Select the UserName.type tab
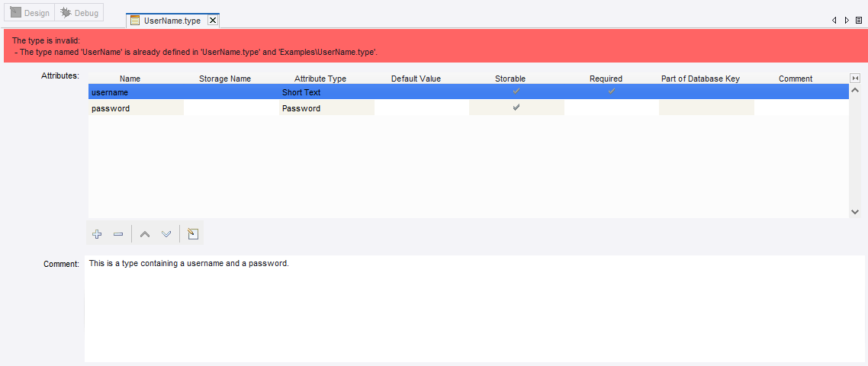 click(172, 21)
